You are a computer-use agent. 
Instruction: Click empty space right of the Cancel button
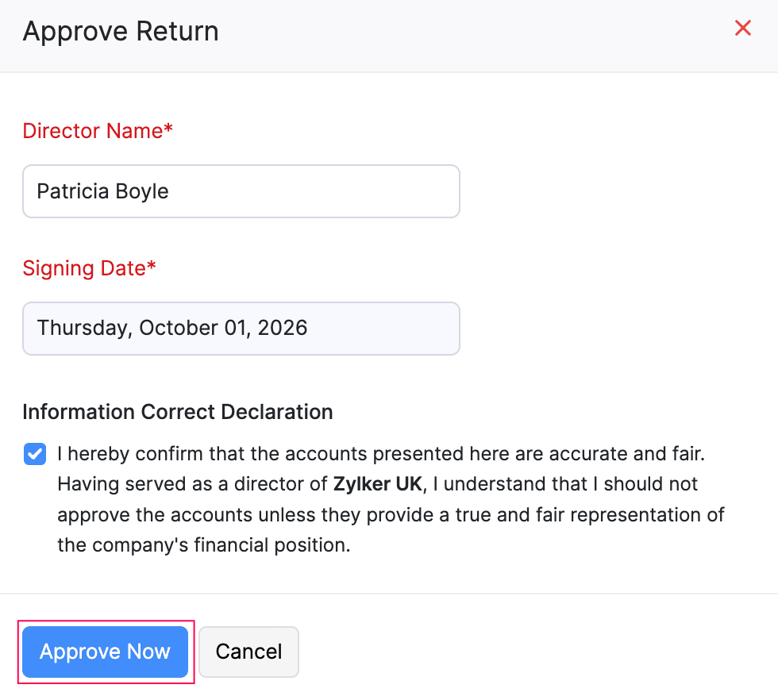[536, 652]
